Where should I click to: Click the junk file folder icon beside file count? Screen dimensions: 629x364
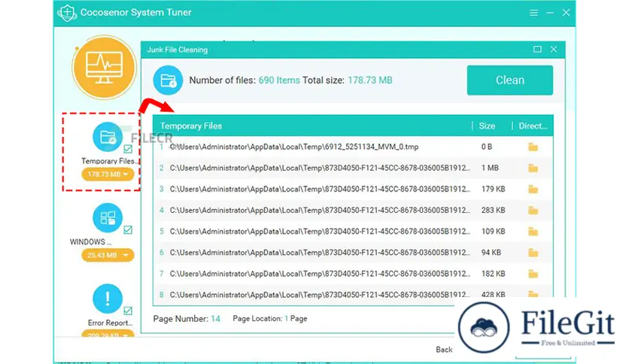(x=168, y=80)
